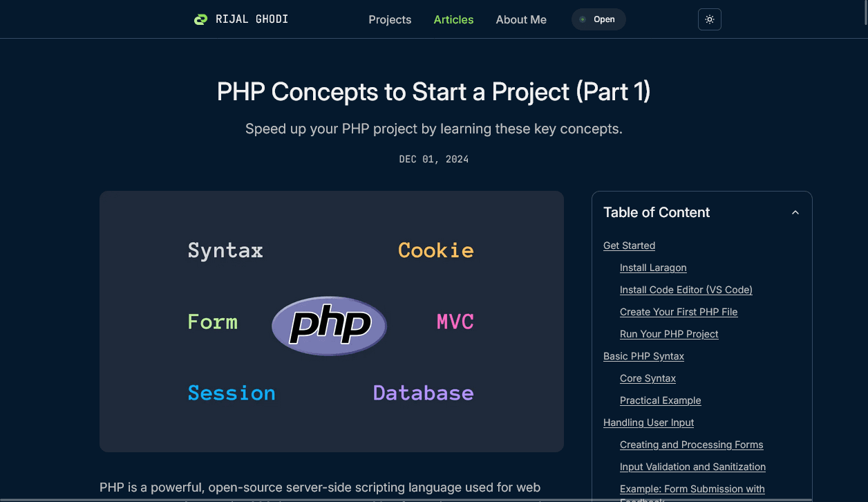
Task: Toggle the light/dark theme sun button
Action: (709, 19)
